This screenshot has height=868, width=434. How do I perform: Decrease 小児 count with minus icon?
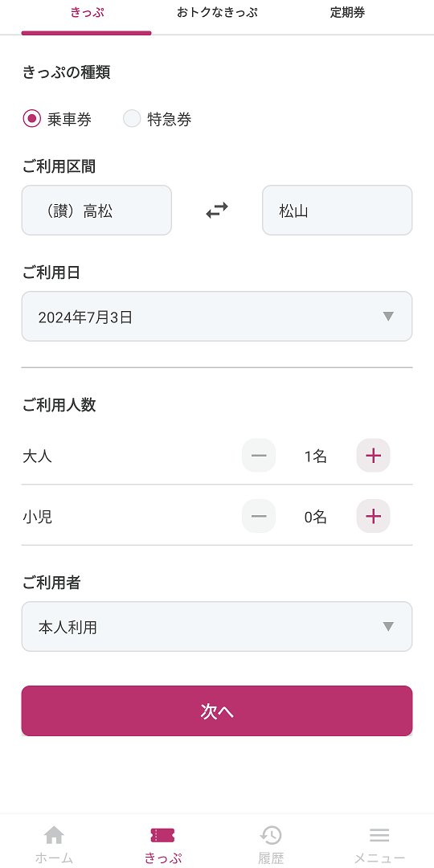[259, 517]
